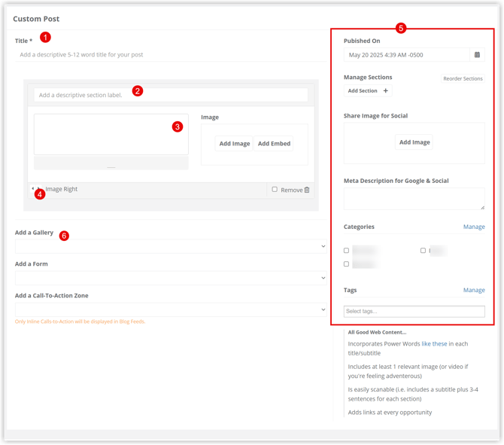Viewport: 504px width, 445px height.
Task: Click the Meta Description resize handle
Action: coord(482,206)
